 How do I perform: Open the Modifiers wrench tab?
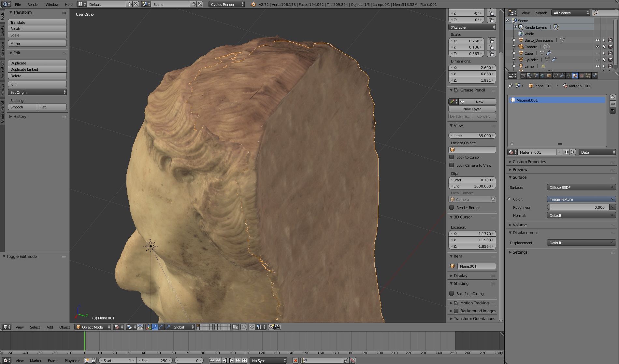coord(562,76)
